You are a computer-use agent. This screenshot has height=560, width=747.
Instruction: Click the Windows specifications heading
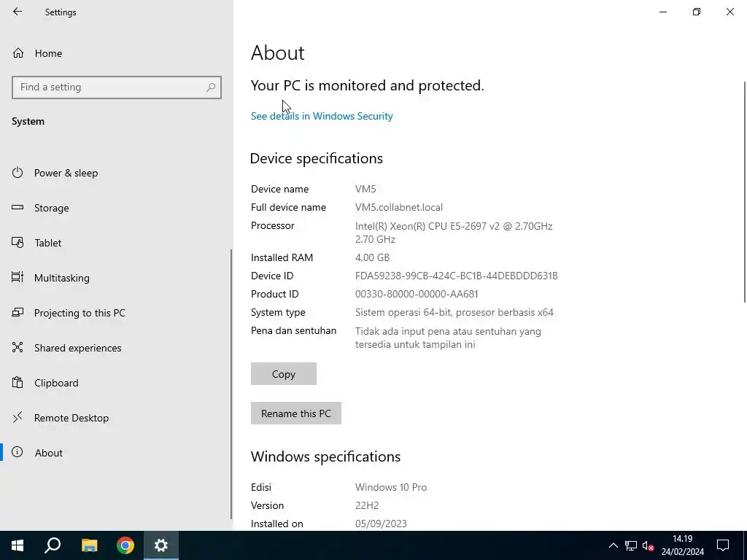[325, 456]
